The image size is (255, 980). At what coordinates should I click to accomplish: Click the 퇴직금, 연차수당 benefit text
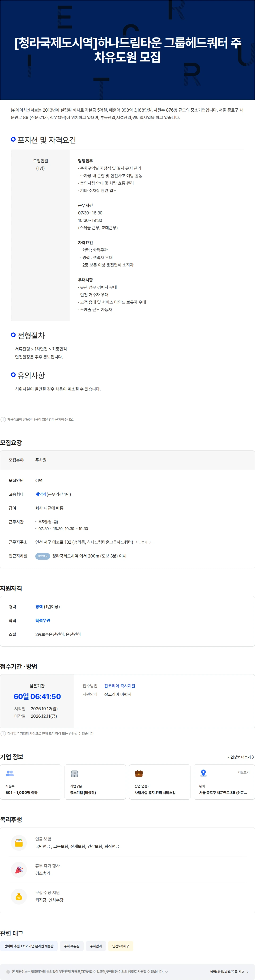coord(49,900)
